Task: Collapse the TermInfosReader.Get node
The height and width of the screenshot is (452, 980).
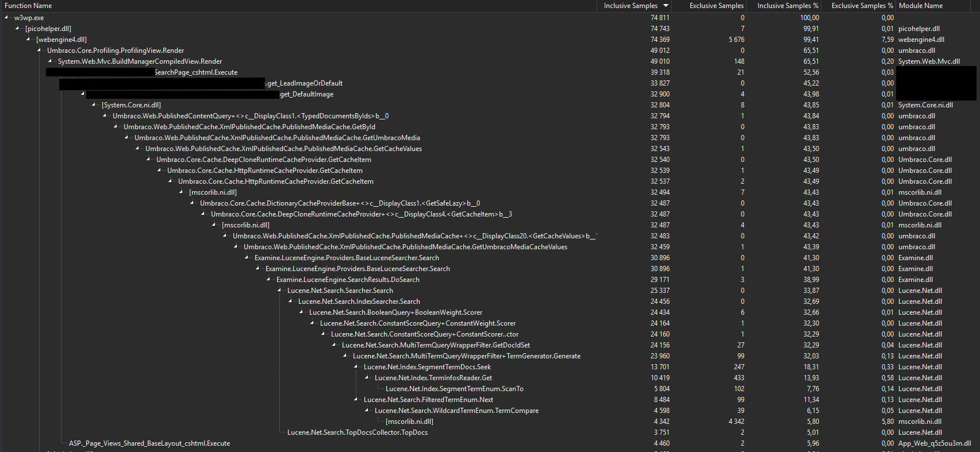Action: [367, 378]
